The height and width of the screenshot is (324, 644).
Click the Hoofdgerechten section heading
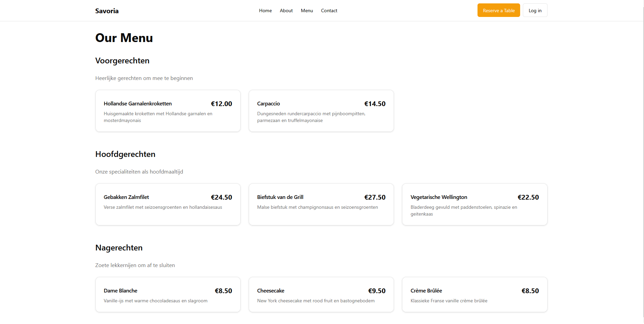click(125, 154)
